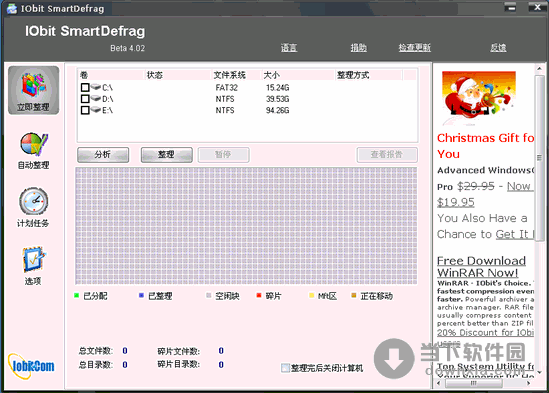Click the E:\ drive icon

click(x=96, y=110)
